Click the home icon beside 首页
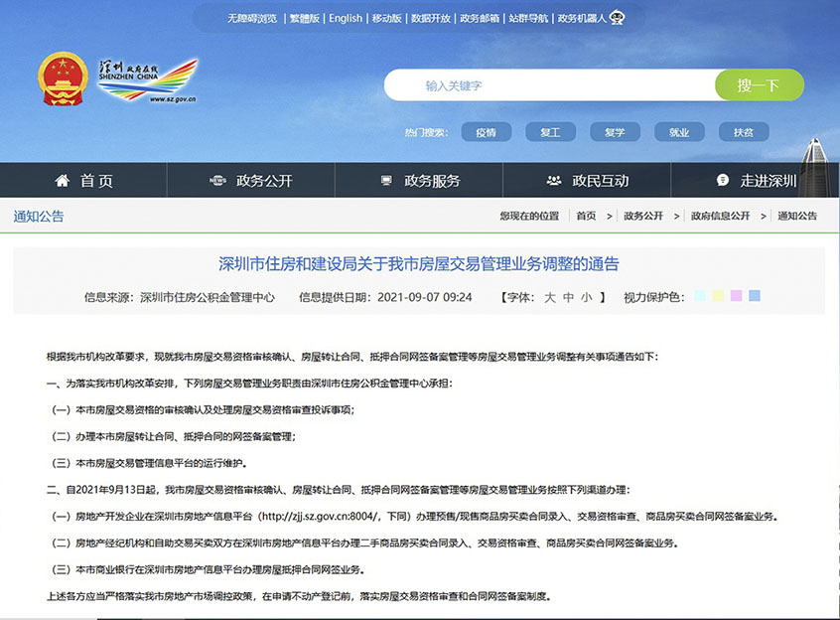This screenshot has height=620, width=840. 63,180
